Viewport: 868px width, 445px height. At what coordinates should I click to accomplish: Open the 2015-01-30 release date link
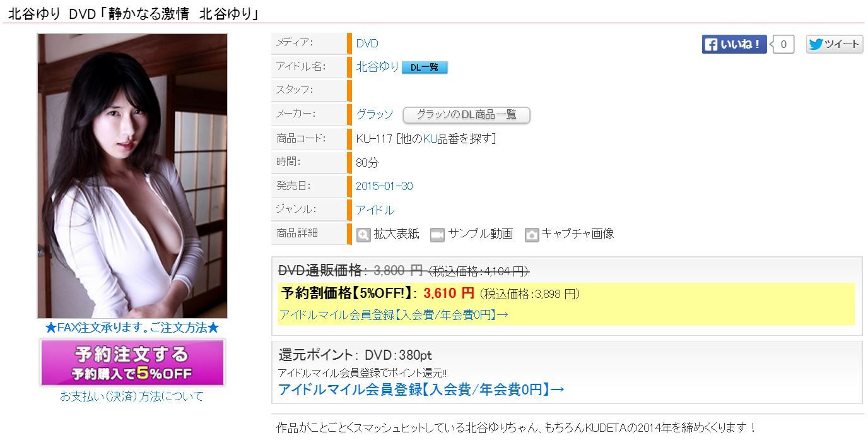click(385, 186)
